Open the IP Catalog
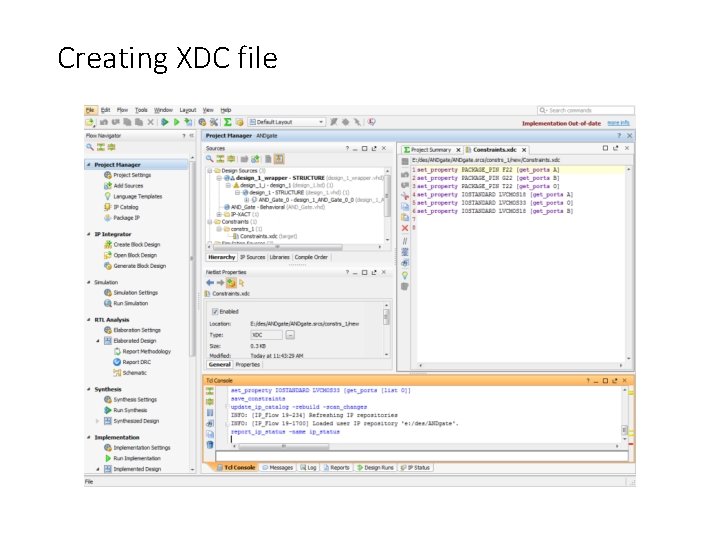 pyautogui.click(x=126, y=207)
